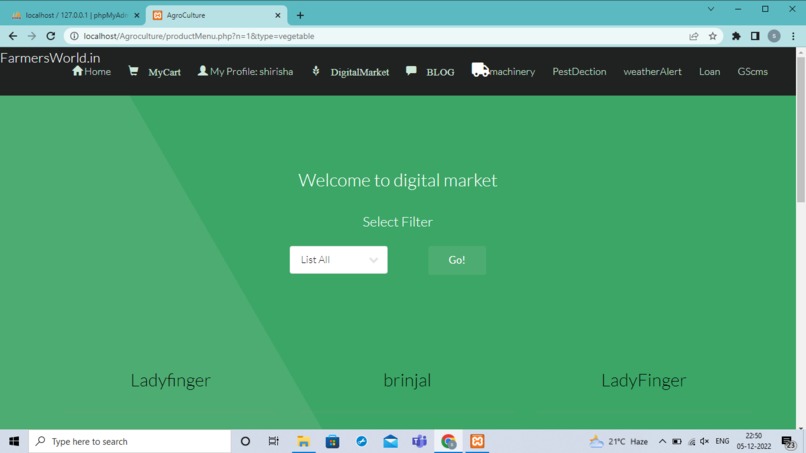Open a new browser tab
The width and height of the screenshot is (806, 453).
pos(300,15)
